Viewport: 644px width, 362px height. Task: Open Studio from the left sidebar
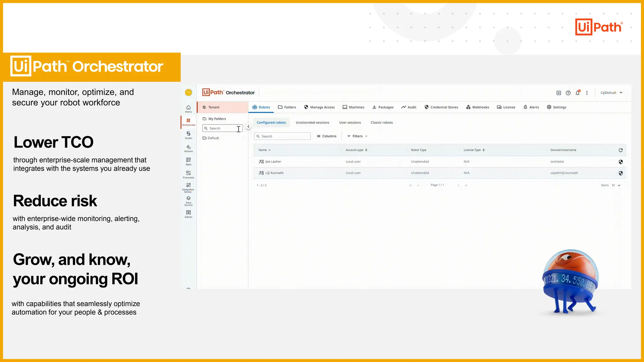[188, 135]
